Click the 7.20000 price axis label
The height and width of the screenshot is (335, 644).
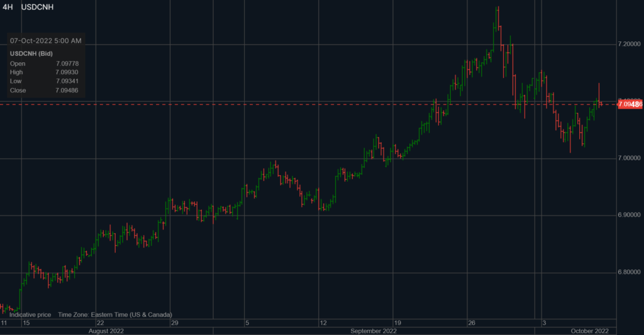[631, 44]
